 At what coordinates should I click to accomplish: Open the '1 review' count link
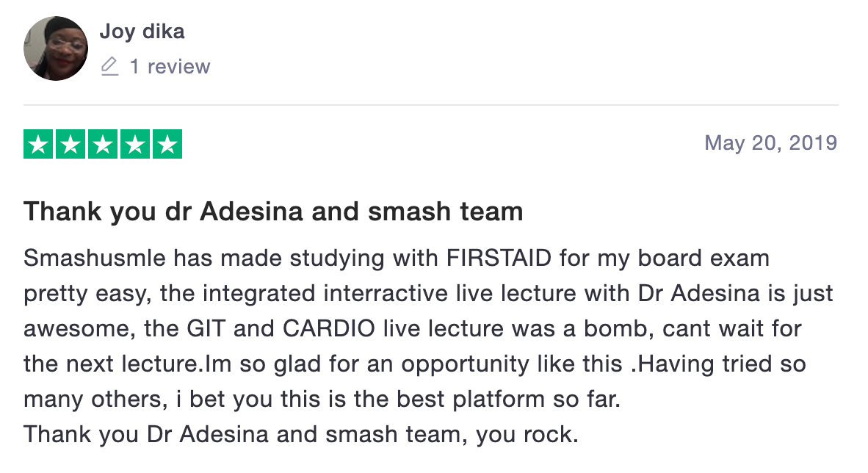170,66
